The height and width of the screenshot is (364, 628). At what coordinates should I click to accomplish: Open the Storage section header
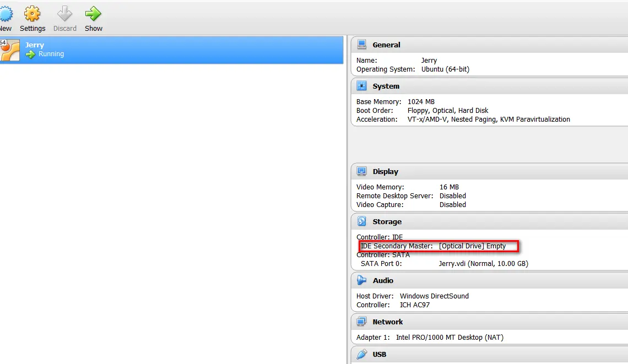490,221
